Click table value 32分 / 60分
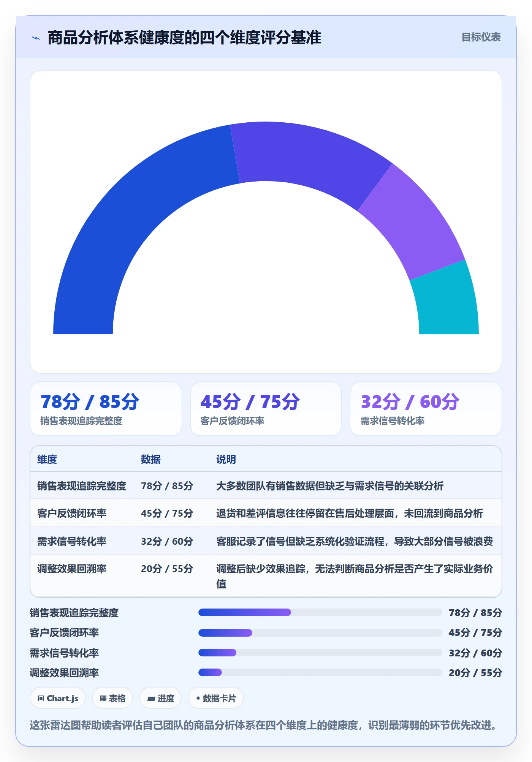Screen dimensions: 532x762 pos(167,541)
